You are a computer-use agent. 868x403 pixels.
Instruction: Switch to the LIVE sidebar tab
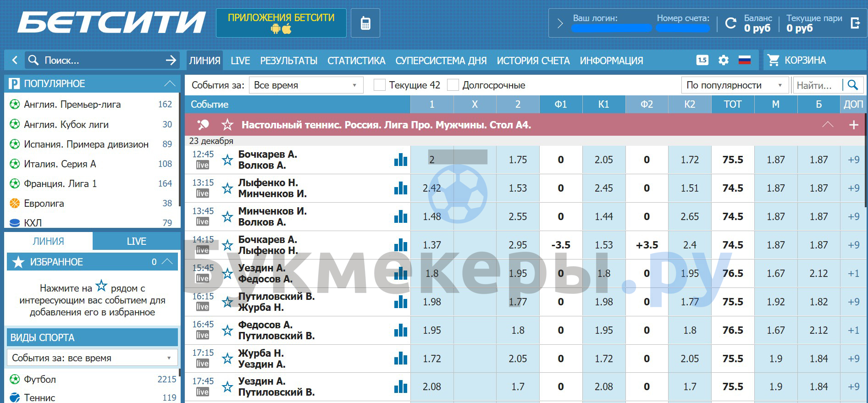136,241
